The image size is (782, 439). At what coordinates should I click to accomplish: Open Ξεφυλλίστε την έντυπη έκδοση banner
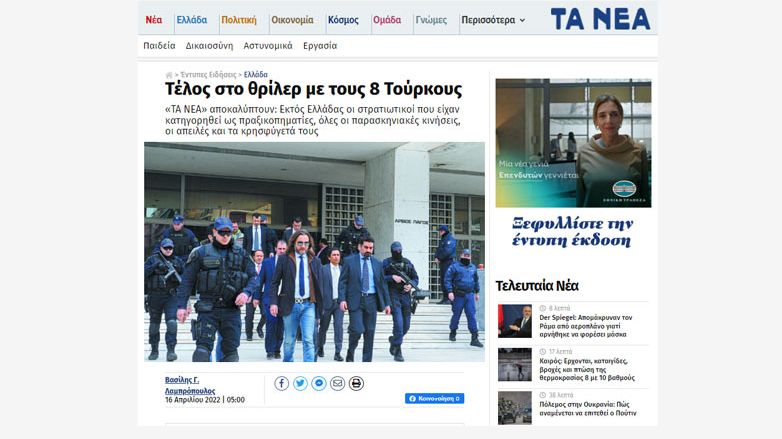click(573, 231)
